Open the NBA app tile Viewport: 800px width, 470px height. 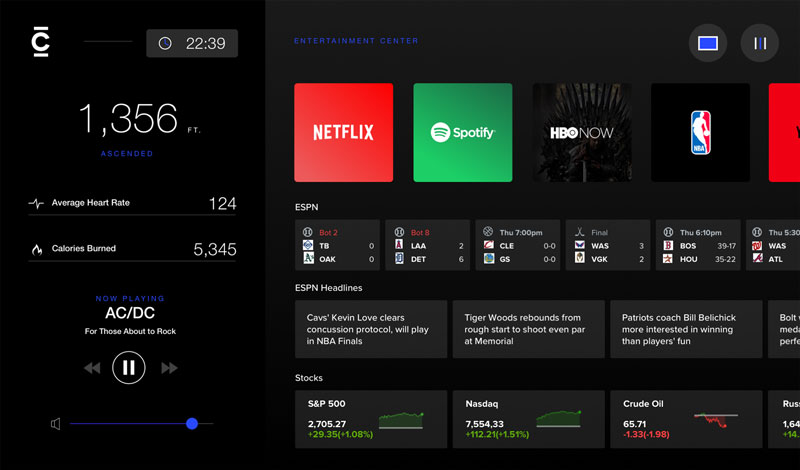[x=700, y=132]
